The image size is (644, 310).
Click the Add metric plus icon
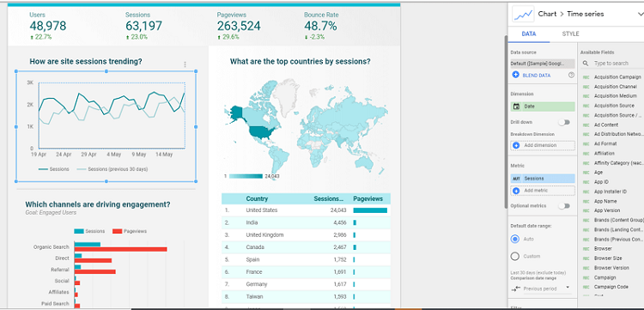click(516, 191)
